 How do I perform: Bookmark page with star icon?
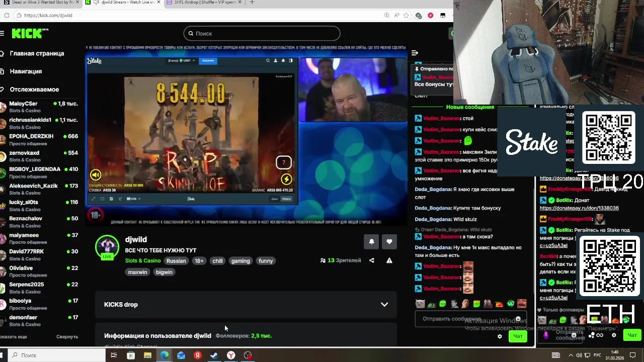pyautogui.click(x=407, y=16)
